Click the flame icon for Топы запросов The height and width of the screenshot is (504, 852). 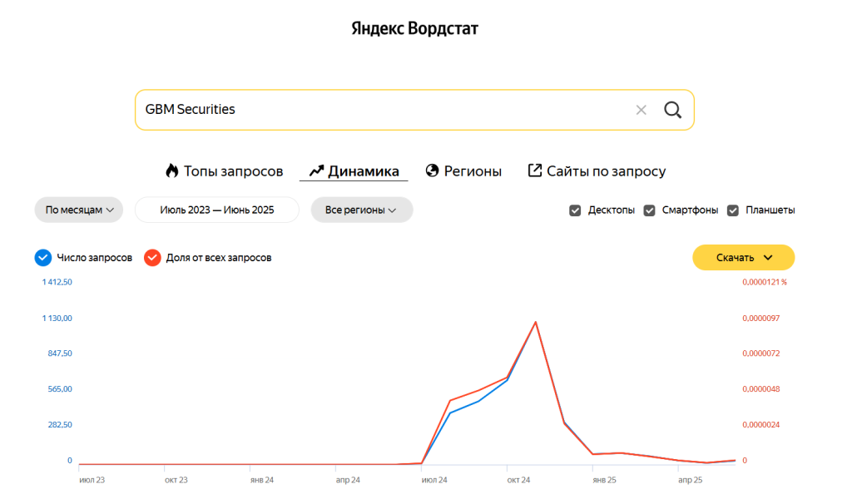[x=172, y=171]
